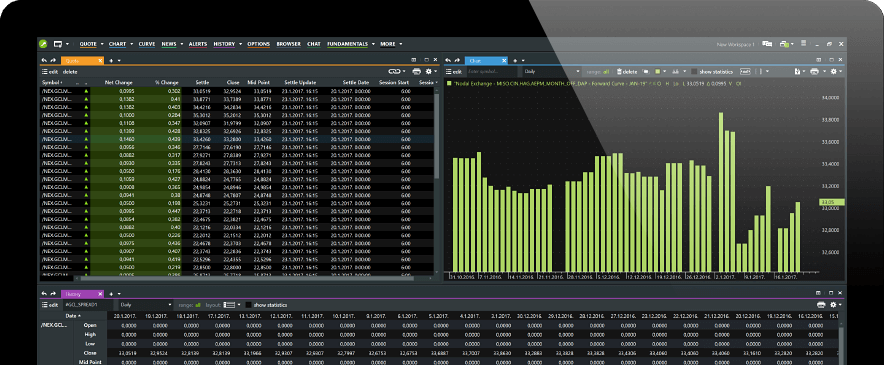
Task: Select the purple History tab
Action: [82, 294]
